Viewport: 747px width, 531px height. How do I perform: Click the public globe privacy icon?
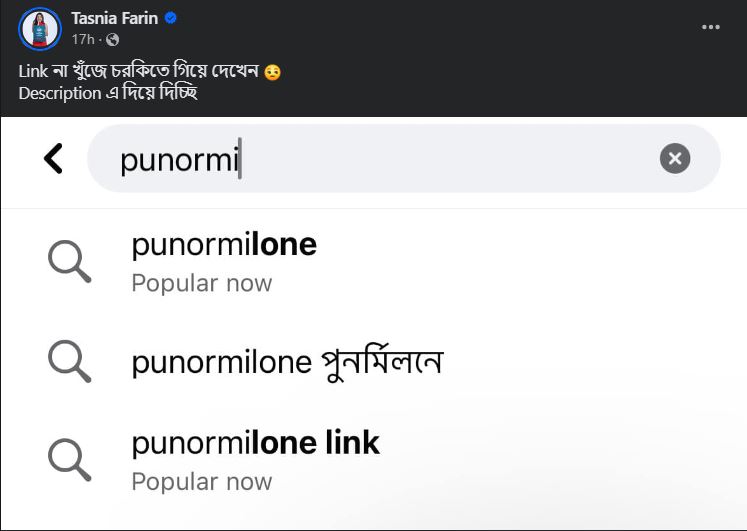(x=112, y=40)
